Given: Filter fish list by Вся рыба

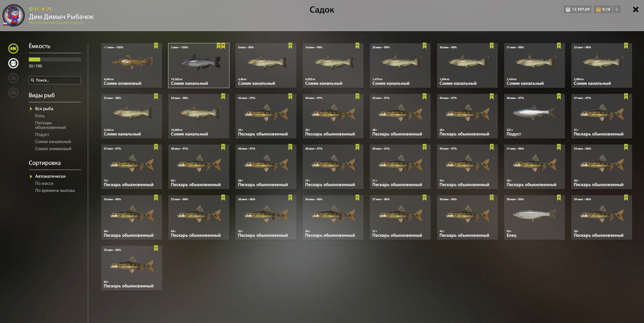Looking at the screenshot, I should coord(44,109).
